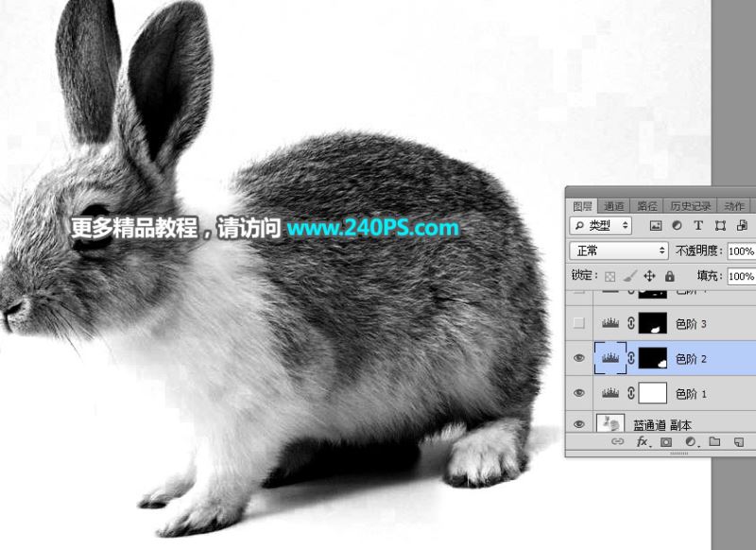Screen dimensions: 756x550
Task: Select the 色阶 1 layer name
Action: tap(691, 394)
